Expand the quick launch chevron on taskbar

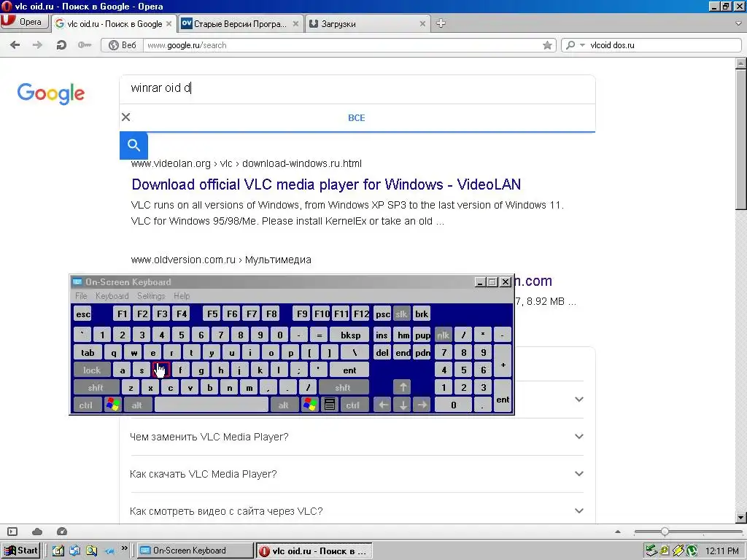click(x=124, y=548)
